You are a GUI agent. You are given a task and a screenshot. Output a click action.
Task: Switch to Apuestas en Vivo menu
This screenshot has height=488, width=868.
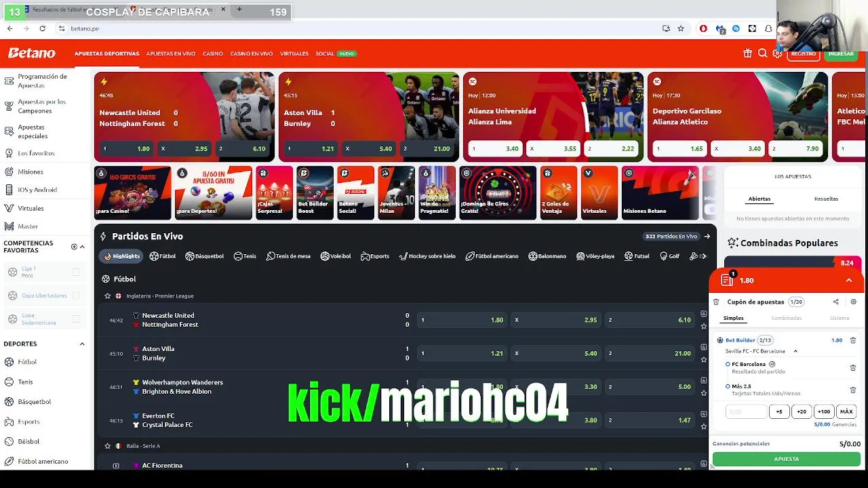(x=171, y=54)
